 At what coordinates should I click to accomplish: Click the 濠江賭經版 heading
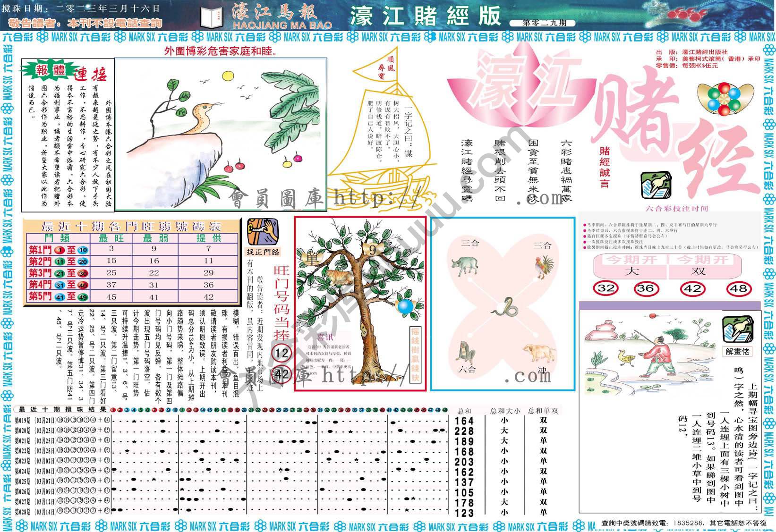425,16
